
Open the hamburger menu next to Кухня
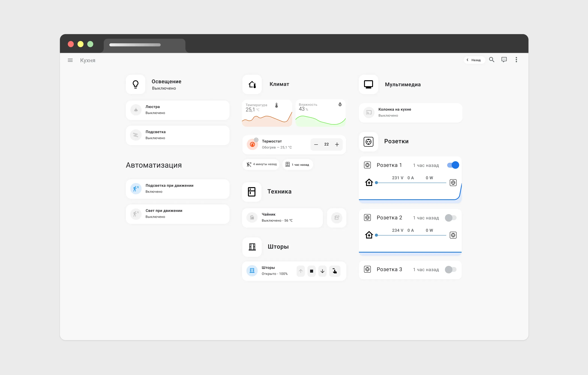[x=70, y=60]
